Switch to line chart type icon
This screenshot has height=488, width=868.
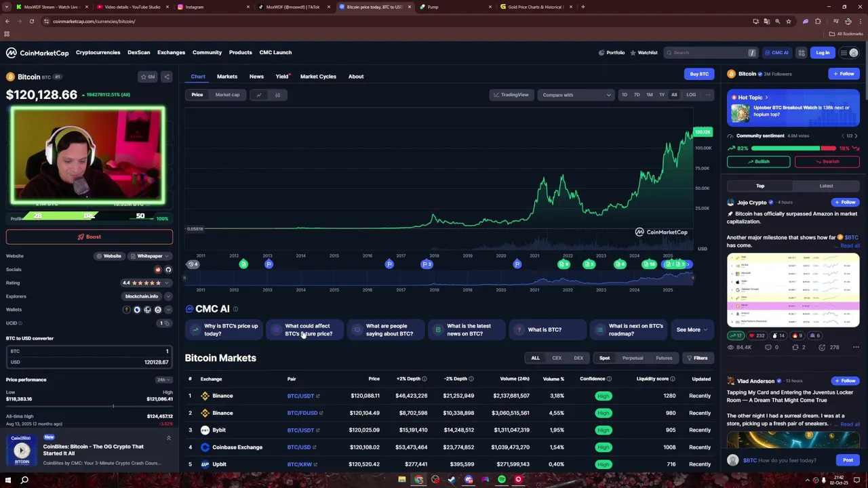click(x=258, y=95)
